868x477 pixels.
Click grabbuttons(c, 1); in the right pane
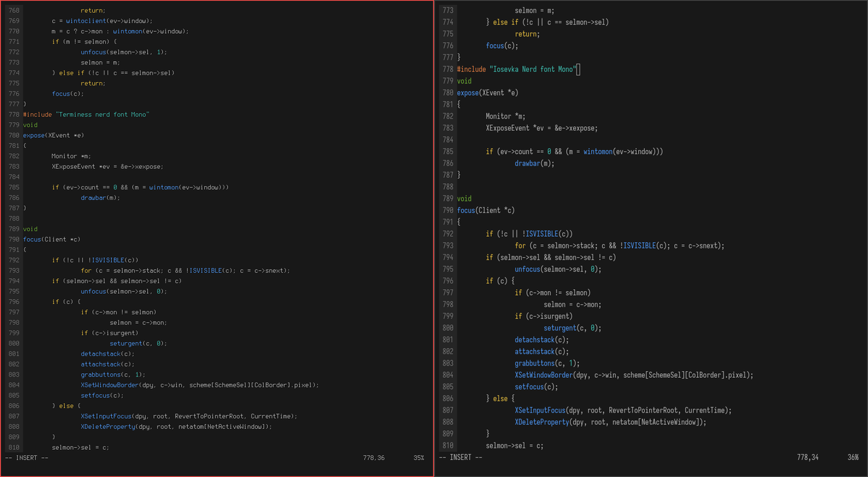coord(549,363)
